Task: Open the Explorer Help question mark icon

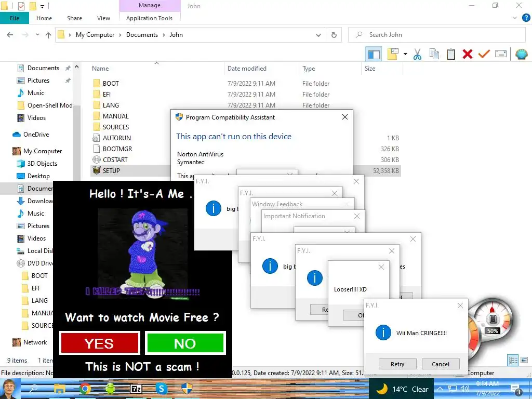Action: 526,18
